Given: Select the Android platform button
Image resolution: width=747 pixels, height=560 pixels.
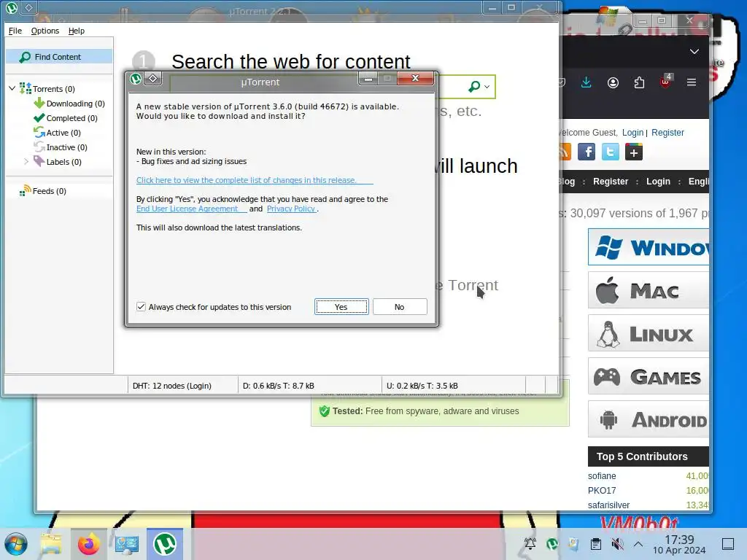Looking at the screenshot, I should click(649, 419).
